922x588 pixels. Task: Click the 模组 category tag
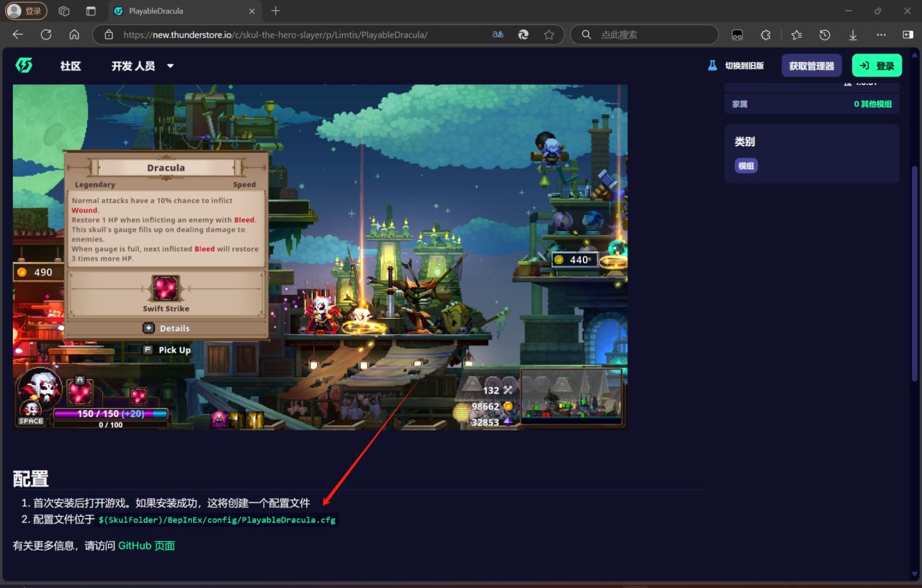click(x=746, y=166)
